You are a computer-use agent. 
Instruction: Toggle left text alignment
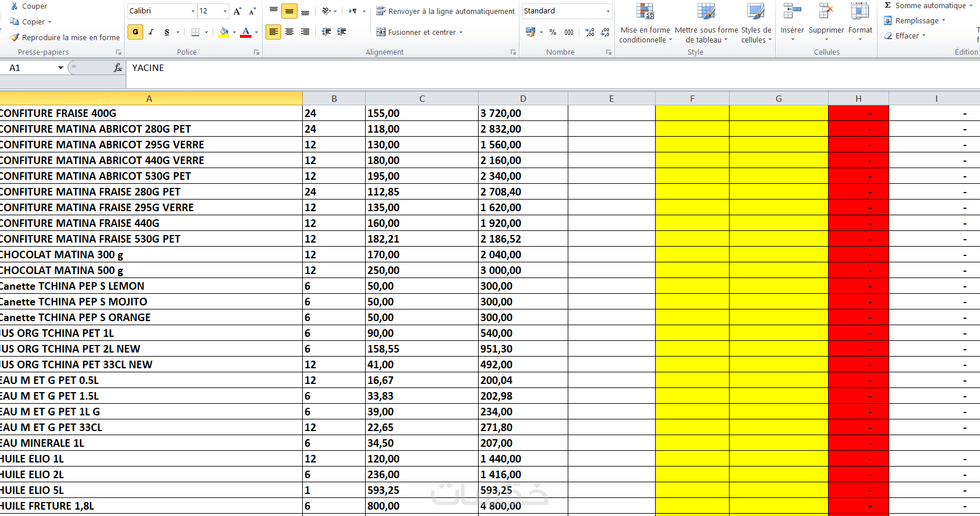274,32
